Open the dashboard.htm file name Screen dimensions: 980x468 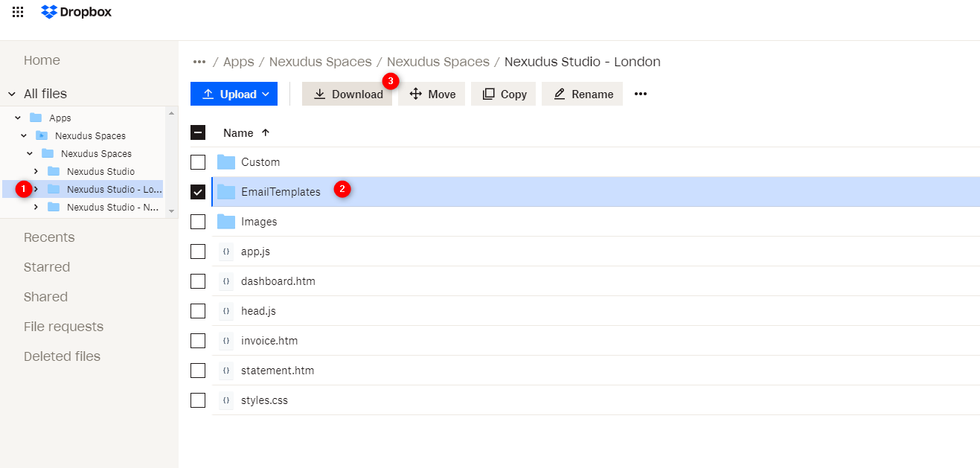pos(278,281)
